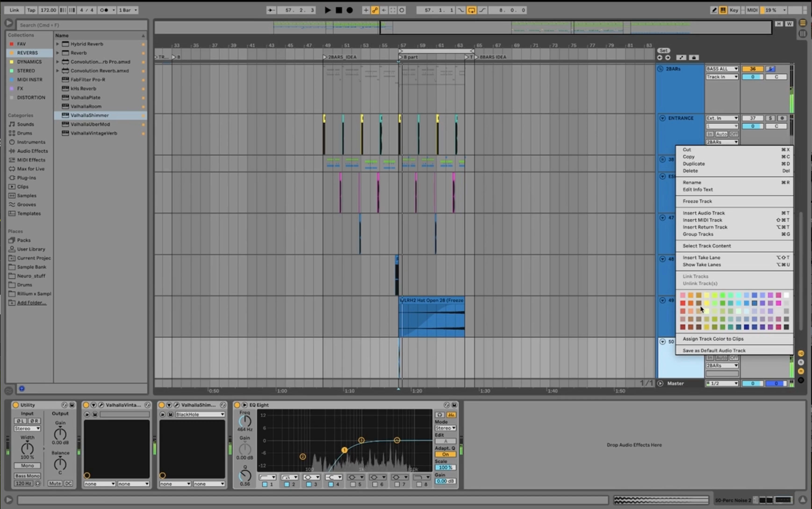Screen dimensions: 812x509
Task: Click the Cut menu item
Action: coord(734,149)
